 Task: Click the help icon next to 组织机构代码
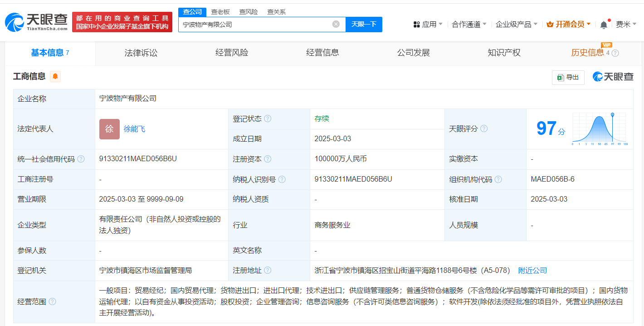pos(498,179)
